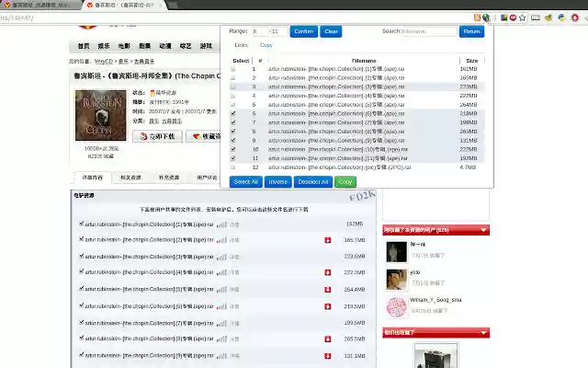588x368 pixels.
Task: Open first item in site navigation bar
Action: pyautogui.click(x=84, y=46)
